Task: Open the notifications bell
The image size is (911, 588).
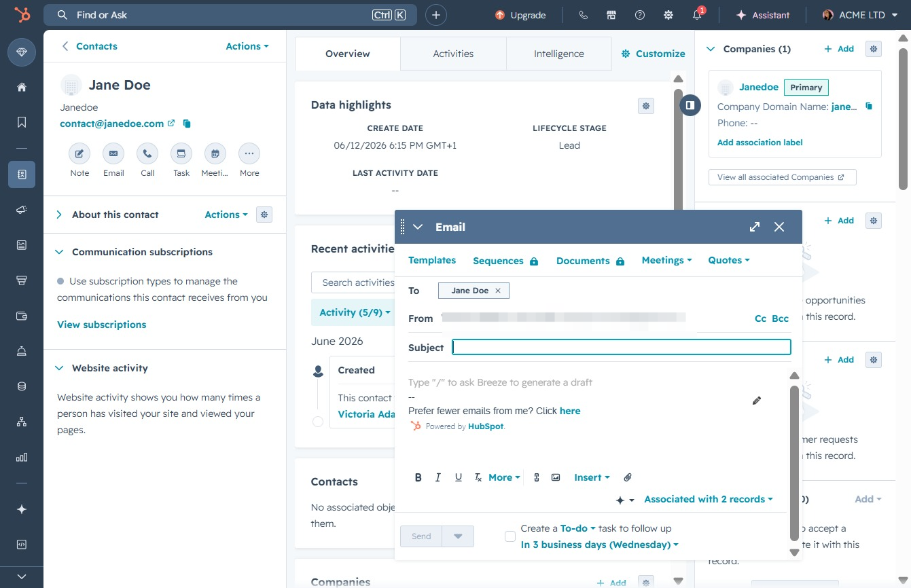Action: coord(697,15)
